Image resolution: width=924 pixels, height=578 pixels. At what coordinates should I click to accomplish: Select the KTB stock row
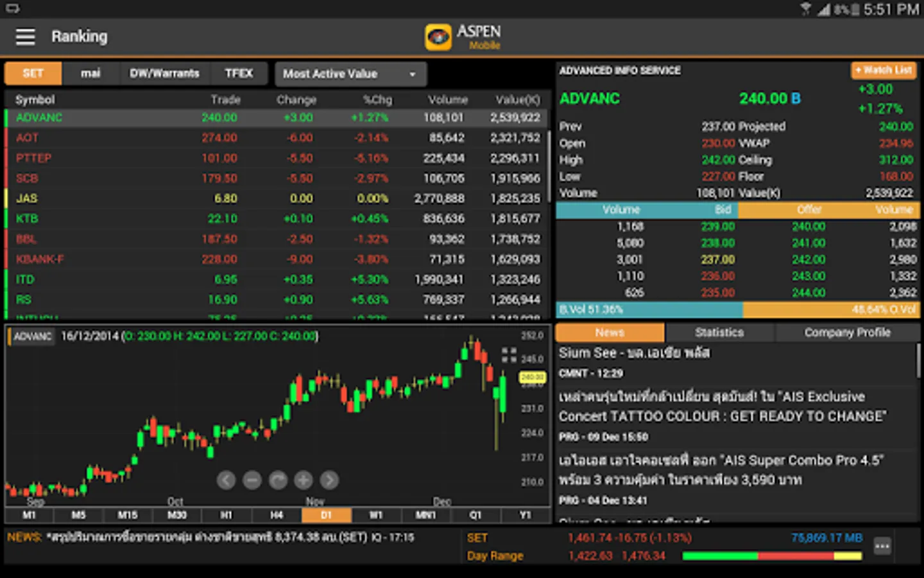click(x=277, y=218)
